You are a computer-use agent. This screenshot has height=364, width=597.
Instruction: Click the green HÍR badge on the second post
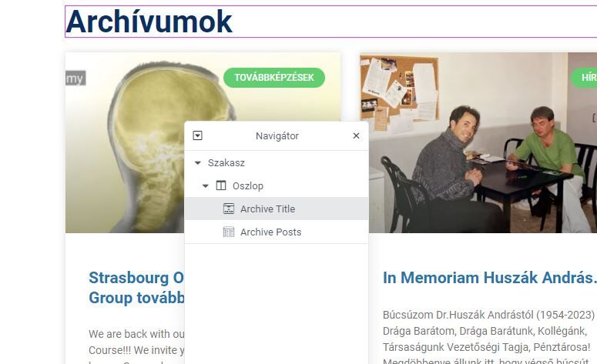585,78
